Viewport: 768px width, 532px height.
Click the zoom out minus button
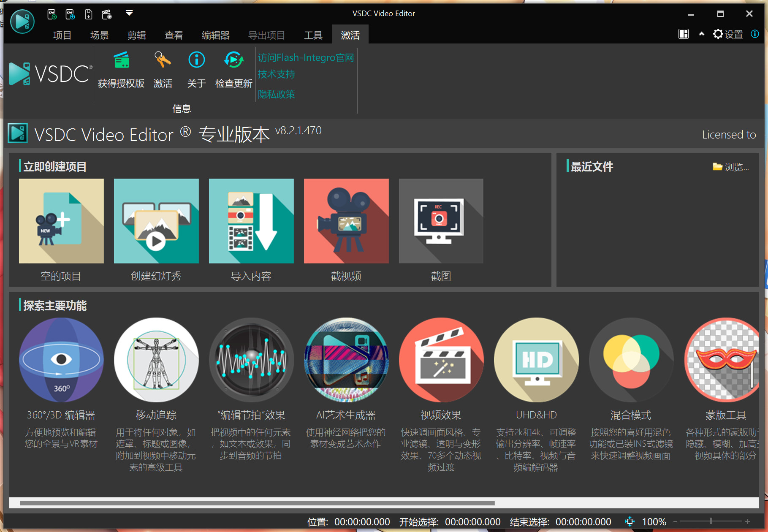point(675,522)
